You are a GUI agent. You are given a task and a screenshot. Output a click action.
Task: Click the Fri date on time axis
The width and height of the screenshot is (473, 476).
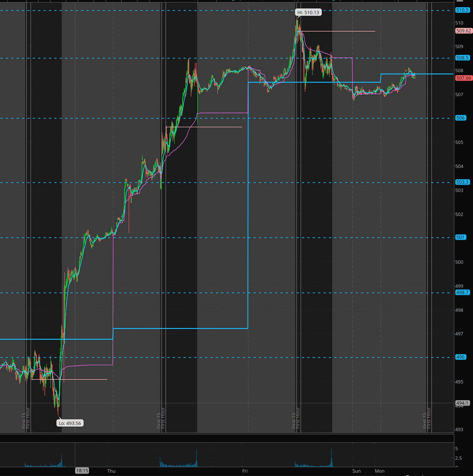coord(245,471)
